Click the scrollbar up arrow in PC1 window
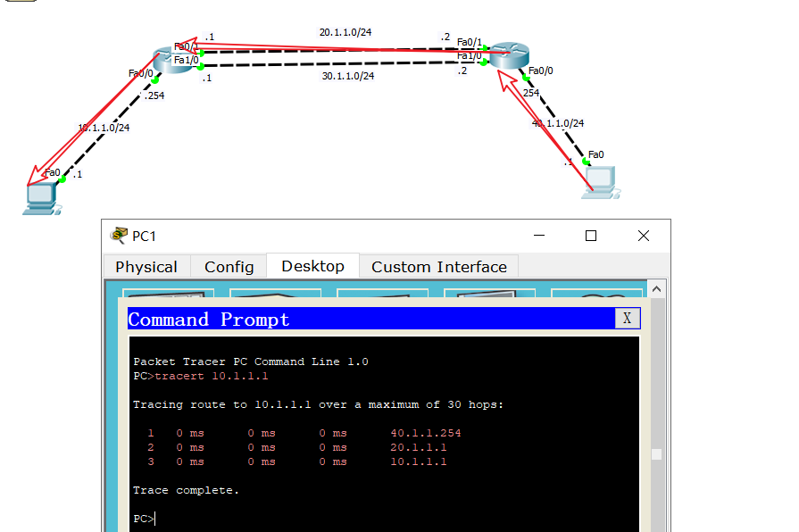799x532 pixels. pyautogui.click(x=657, y=289)
